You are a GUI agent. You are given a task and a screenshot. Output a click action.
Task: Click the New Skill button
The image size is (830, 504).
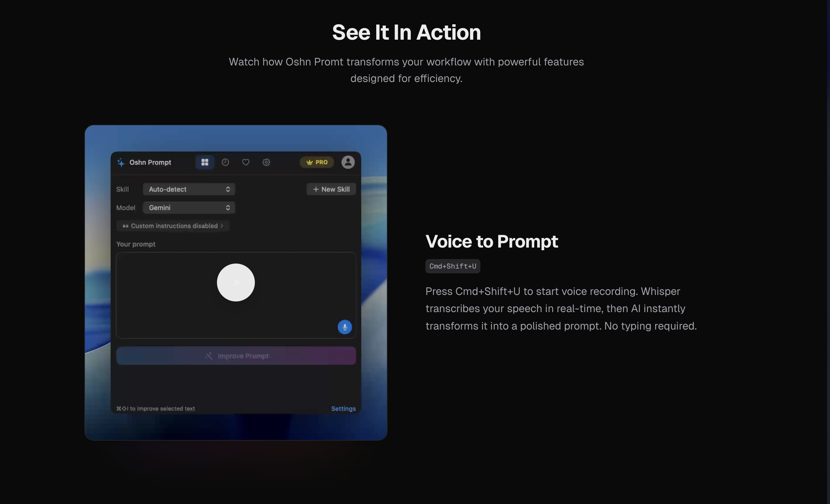click(x=331, y=189)
